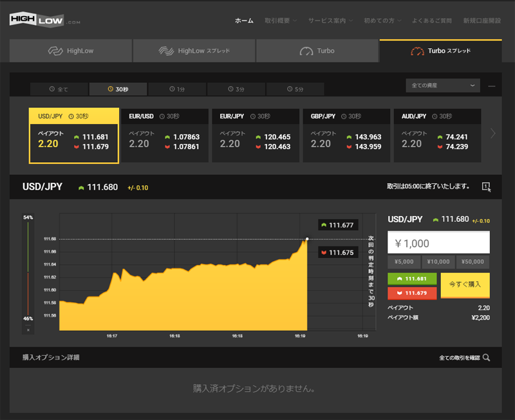The width and height of the screenshot is (515, 420).
Task: Collapse the asset panel with minus icon
Action: [x=491, y=86]
